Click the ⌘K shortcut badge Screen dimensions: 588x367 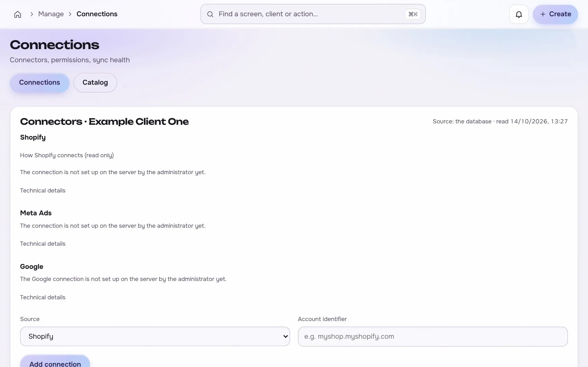[413, 14]
